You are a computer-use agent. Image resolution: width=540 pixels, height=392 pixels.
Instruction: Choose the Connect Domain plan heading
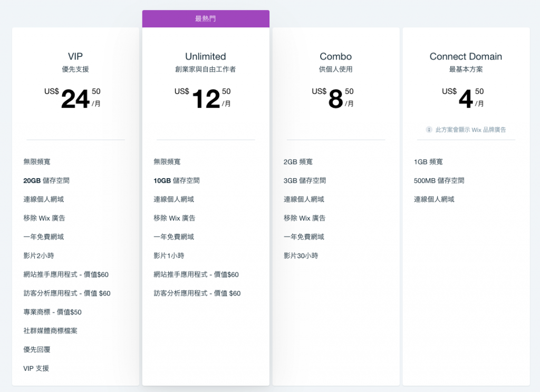466,56
